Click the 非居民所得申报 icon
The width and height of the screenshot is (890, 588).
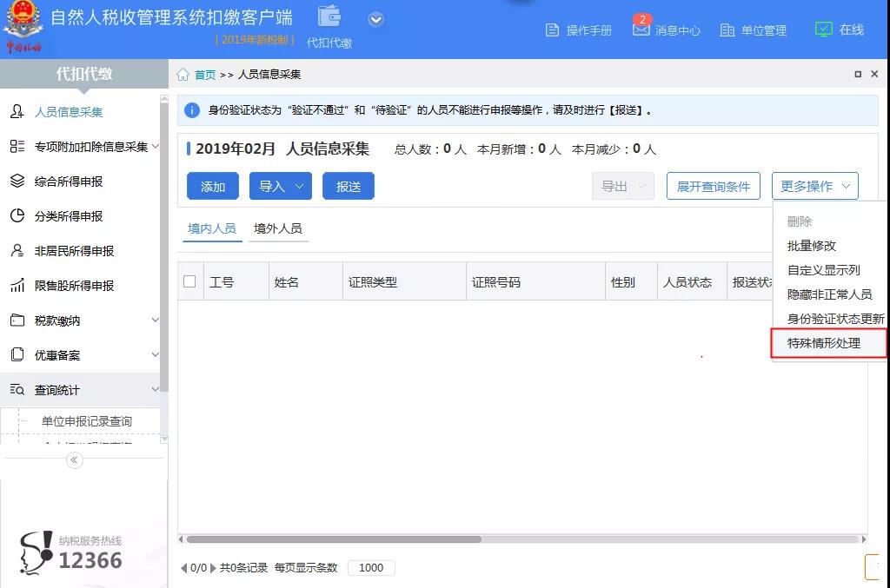click(x=19, y=251)
